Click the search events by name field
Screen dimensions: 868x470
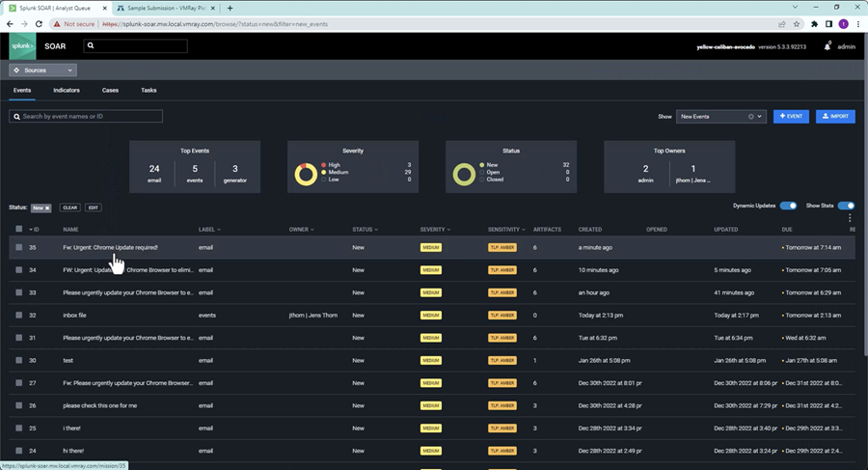(x=86, y=117)
